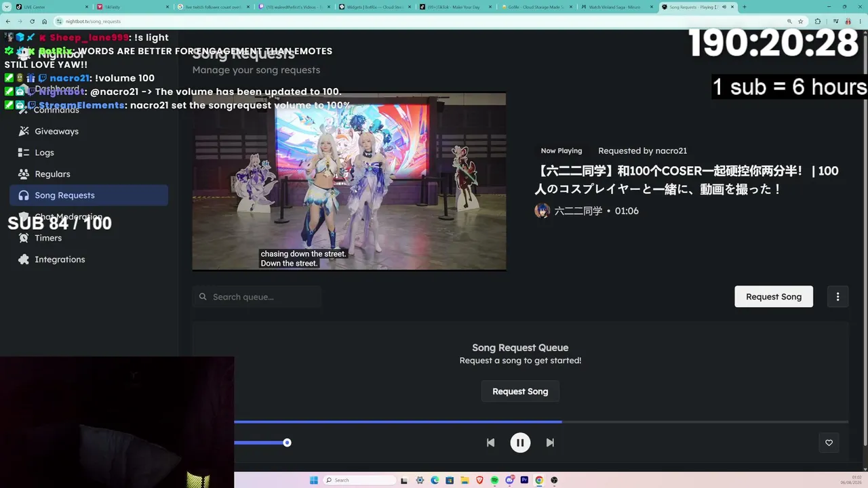Open Microsoft Store from the taskbar
Screen dimensions: 868x488
[x=450, y=480]
